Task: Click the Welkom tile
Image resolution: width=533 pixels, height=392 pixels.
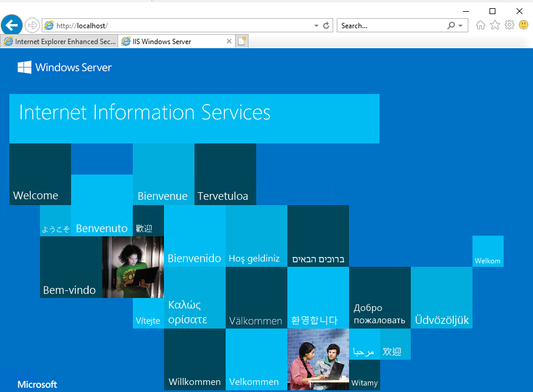Action: 488,252
